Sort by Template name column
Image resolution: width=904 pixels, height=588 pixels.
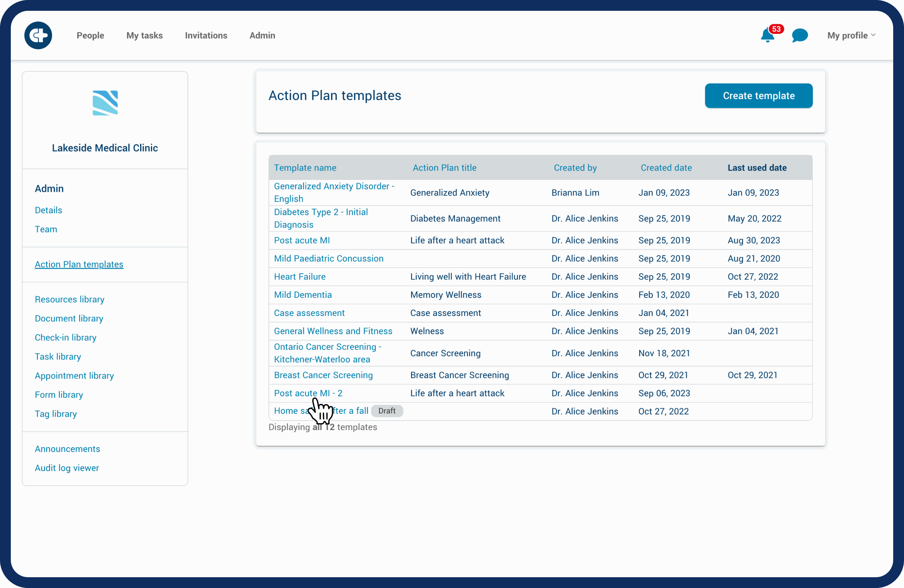(305, 168)
